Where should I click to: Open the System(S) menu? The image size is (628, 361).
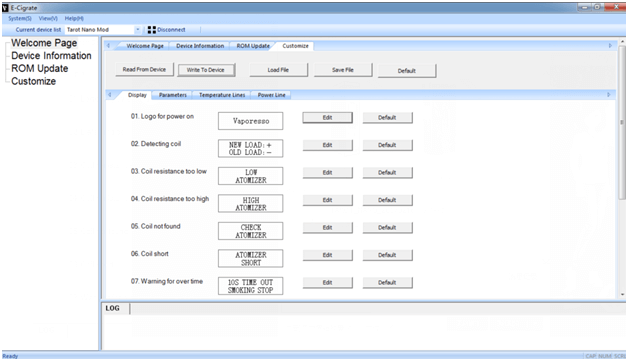[x=20, y=18]
